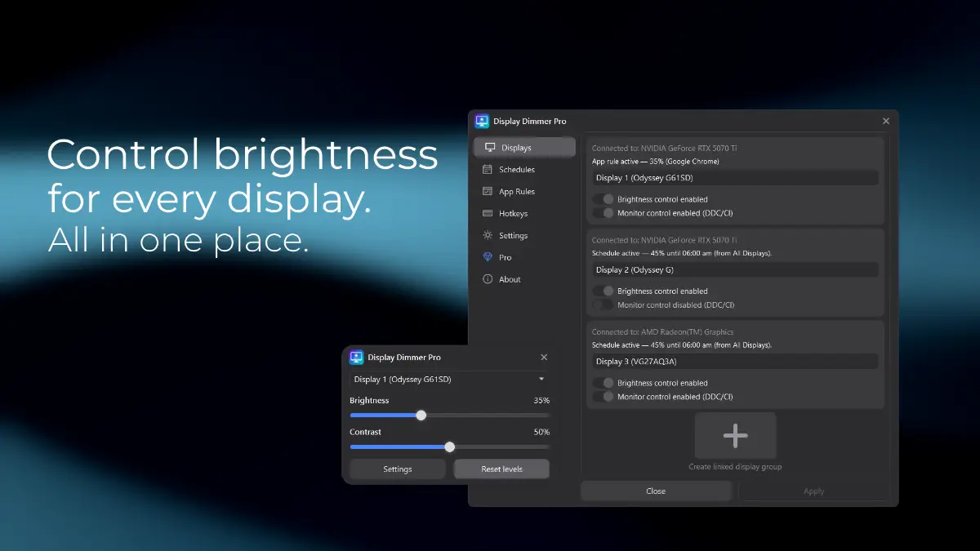Viewport: 980px width, 551px height.
Task: Click the Reset levels button
Action: point(501,469)
